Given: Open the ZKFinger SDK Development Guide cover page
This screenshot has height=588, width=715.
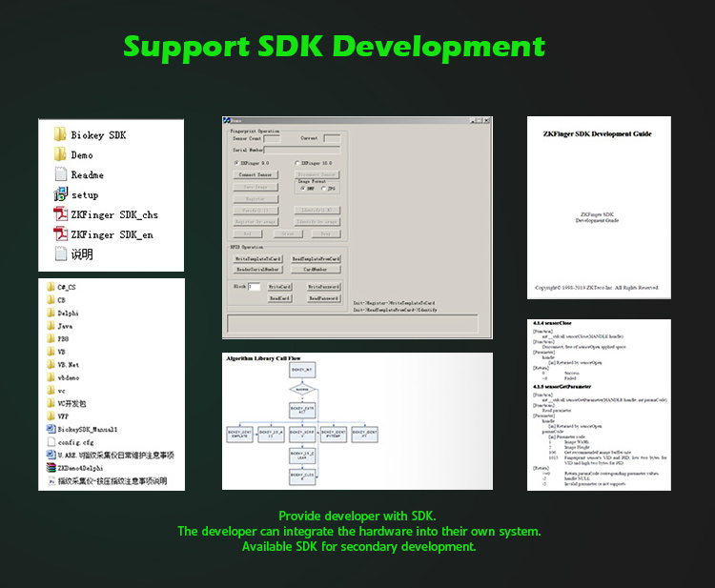Looking at the screenshot, I should 599,208.
